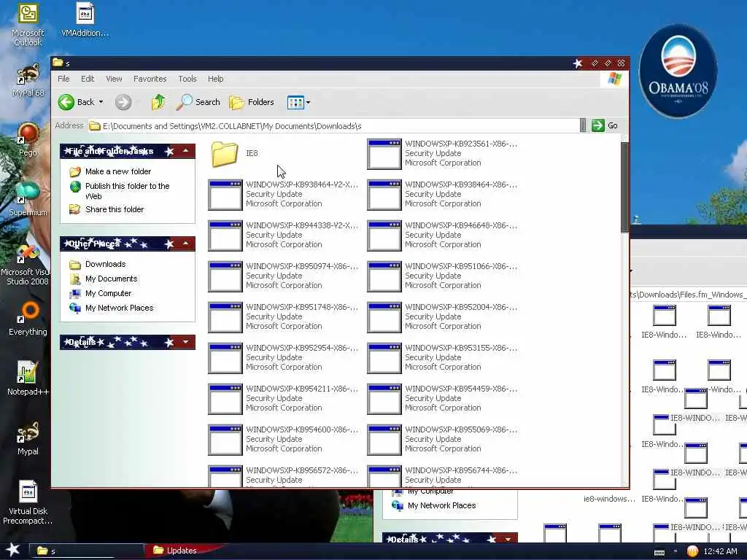The image size is (747, 560).
Task: Select the WINDOWSXP-KB954211-X86 update file
Action: pyautogui.click(x=283, y=399)
